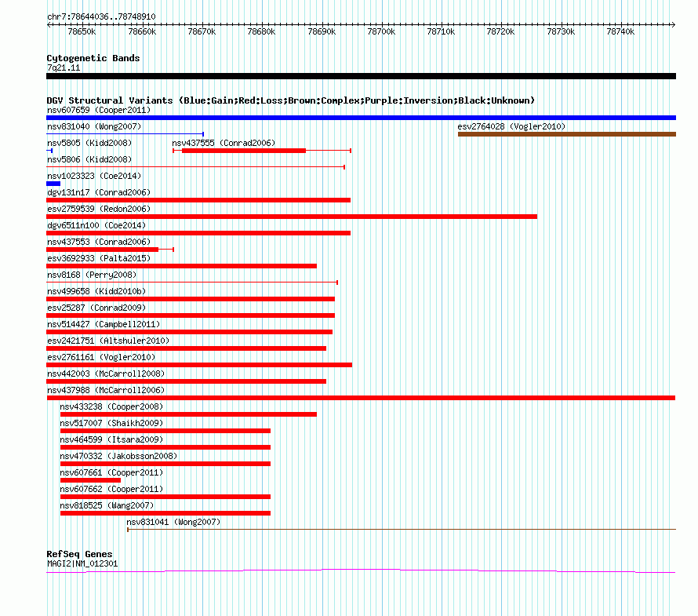Click the nsv607659 (Cooper2011) variant label

click(99, 110)
